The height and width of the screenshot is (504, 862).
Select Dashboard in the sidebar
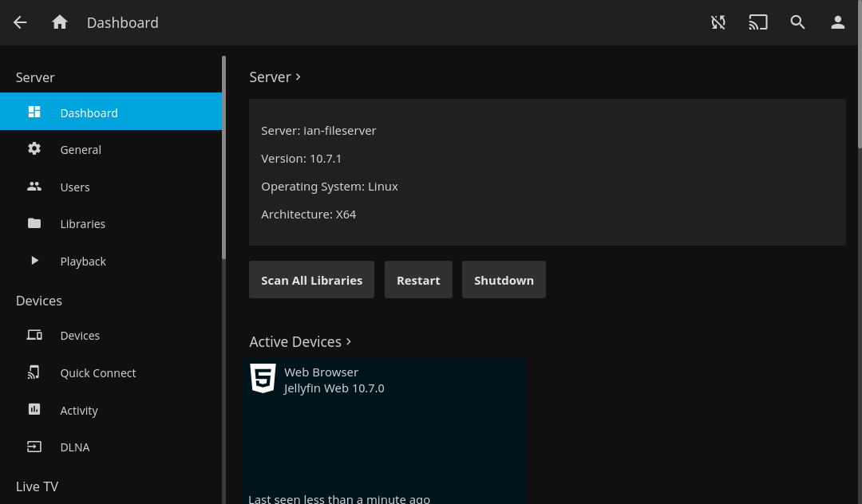pos(89,112)
